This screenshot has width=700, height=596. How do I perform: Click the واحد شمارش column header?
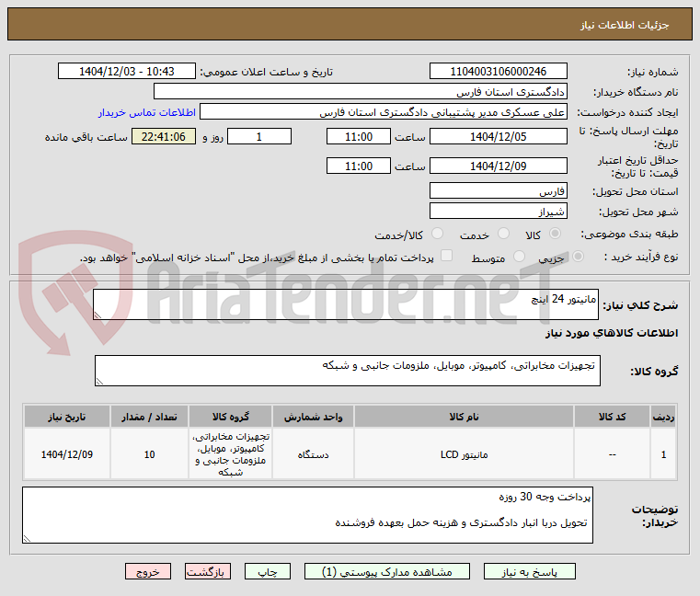coord(313,417)
